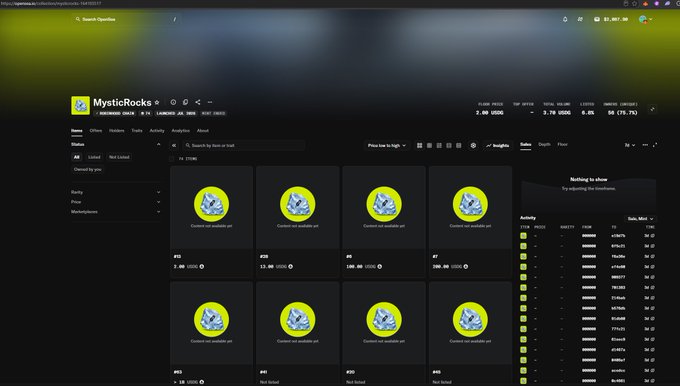Click the item icon in the 6f5c21 activity row
This screenshot has width=680, height=386.
pyautogui.click(x=523, y=246)
